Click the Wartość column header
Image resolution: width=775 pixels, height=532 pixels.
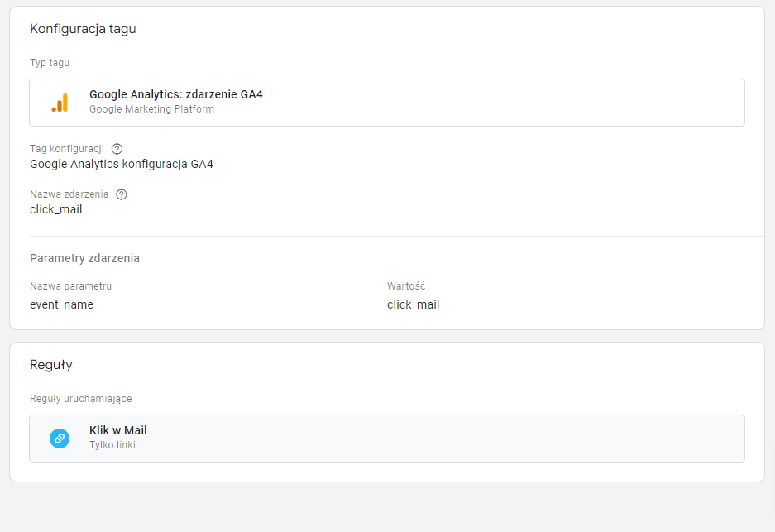pyautogui.click(x=406, y=285)
